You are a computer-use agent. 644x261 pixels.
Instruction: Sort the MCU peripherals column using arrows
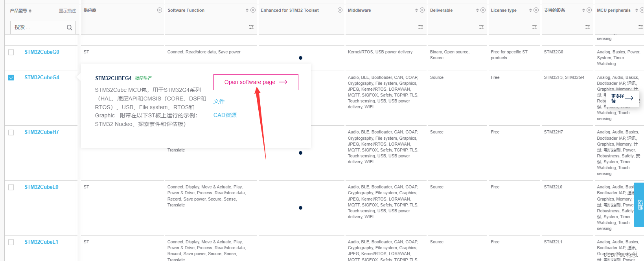pyautogui.click(x=637, y=10)
